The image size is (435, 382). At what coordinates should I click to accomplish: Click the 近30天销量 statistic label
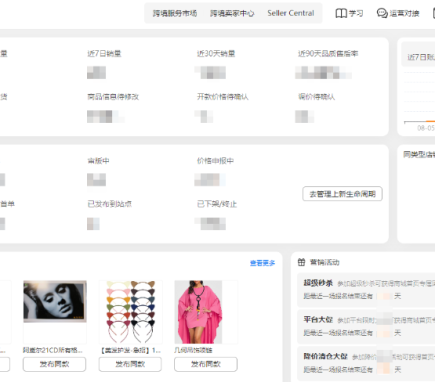[x=216, y=53]
